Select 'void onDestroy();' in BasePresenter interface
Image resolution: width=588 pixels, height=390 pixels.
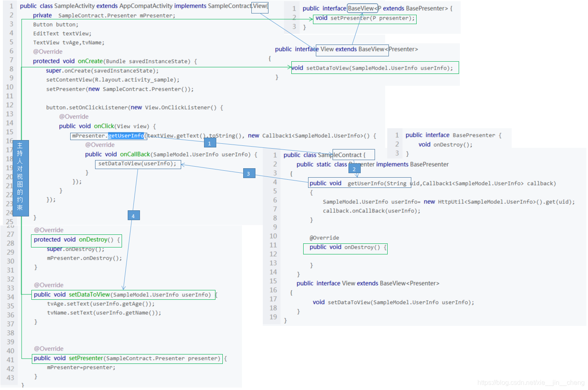point(445,145)
